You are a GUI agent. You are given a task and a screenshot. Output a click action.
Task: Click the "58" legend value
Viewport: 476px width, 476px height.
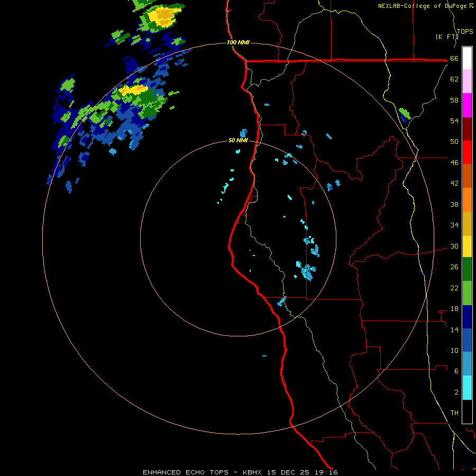click(454, 100)
